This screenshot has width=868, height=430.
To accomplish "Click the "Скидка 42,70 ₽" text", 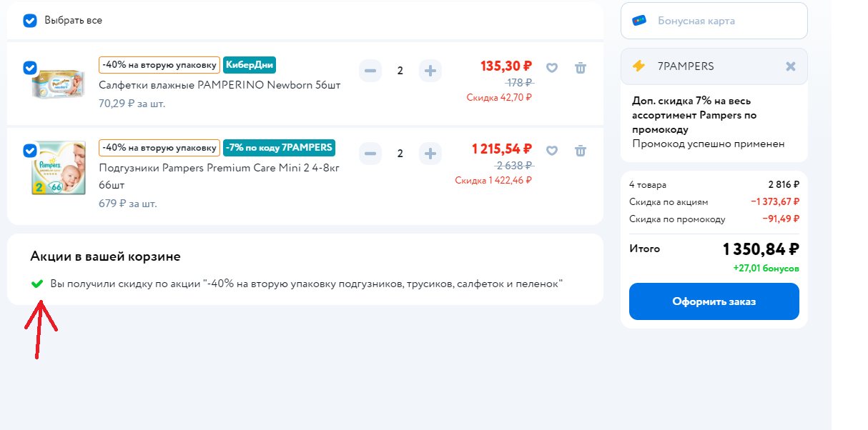I will (500, 97).
